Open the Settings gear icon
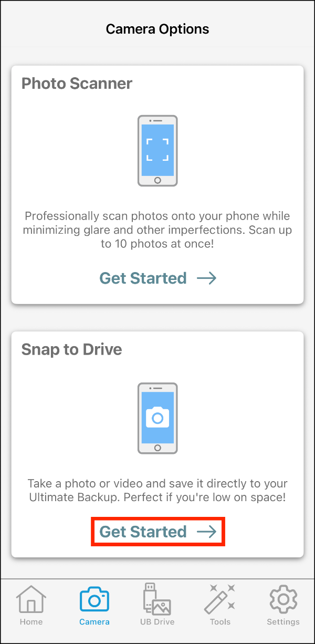The image size is (315, 644). click(x=283, y=599)
